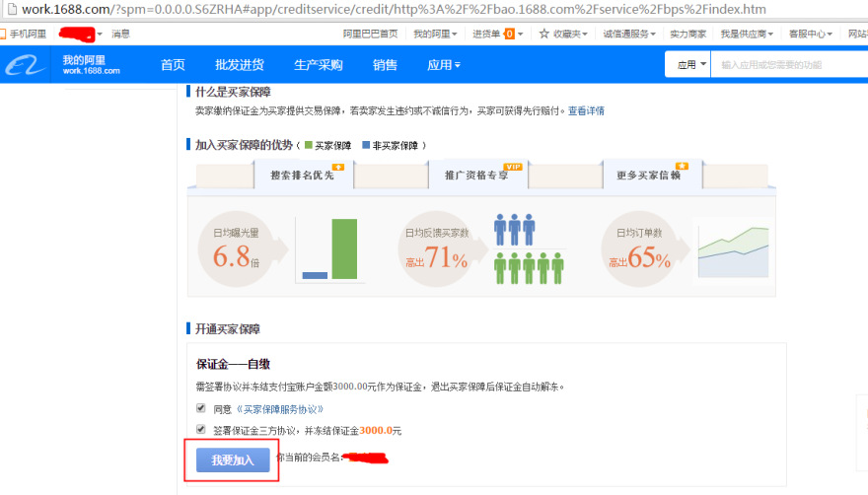This screenshot has width=868, height=495.
Task: Select the 搜索排名优先 tab
Action: (304, 175)
